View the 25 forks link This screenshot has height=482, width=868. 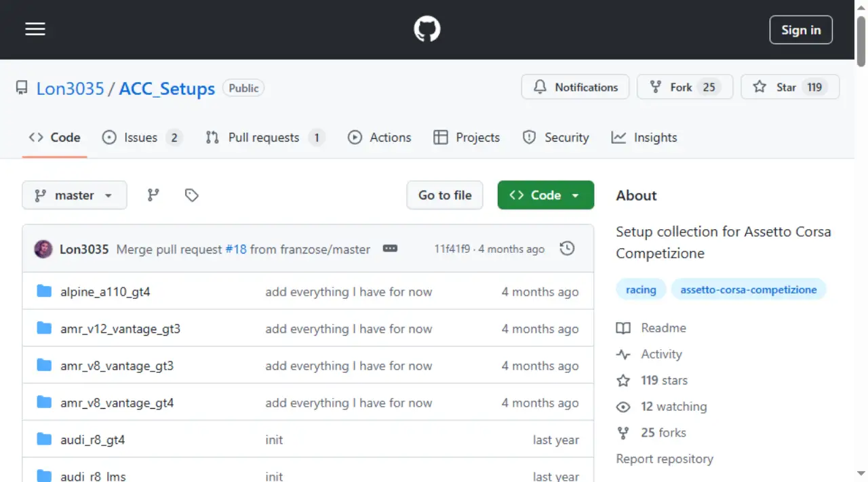click(x=651, y=433)
